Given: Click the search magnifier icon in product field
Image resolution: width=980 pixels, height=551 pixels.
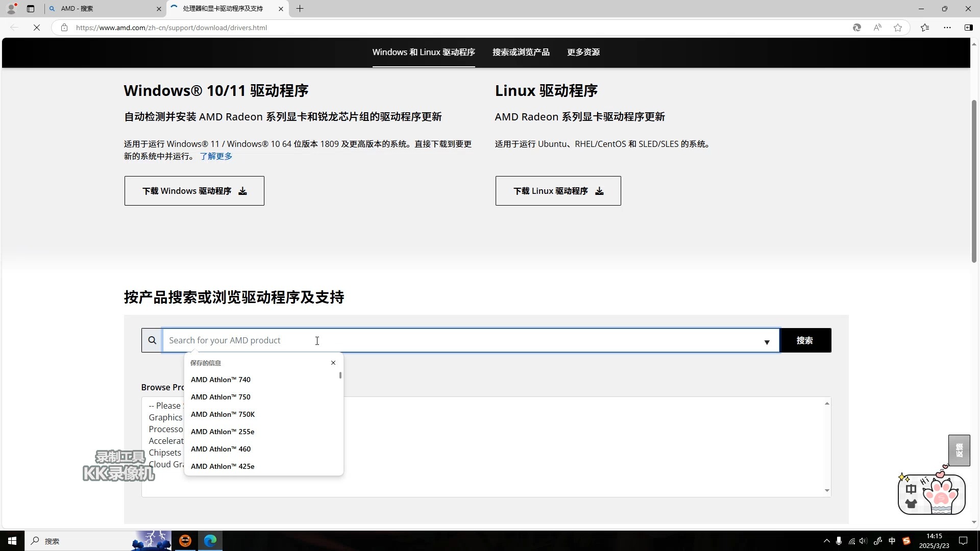Looking at the screenshot, I should pyautogui.click(x=152, y=340).
